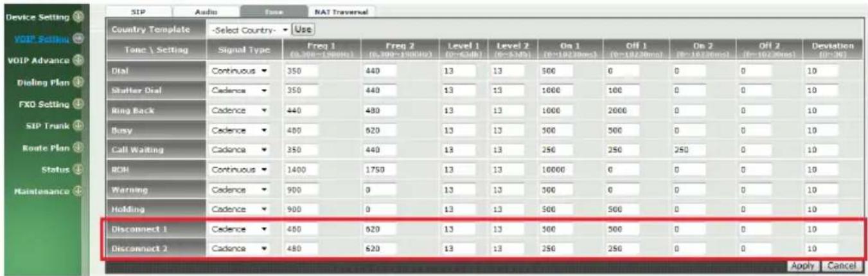Click the Warning Freq 1 field

301,190
